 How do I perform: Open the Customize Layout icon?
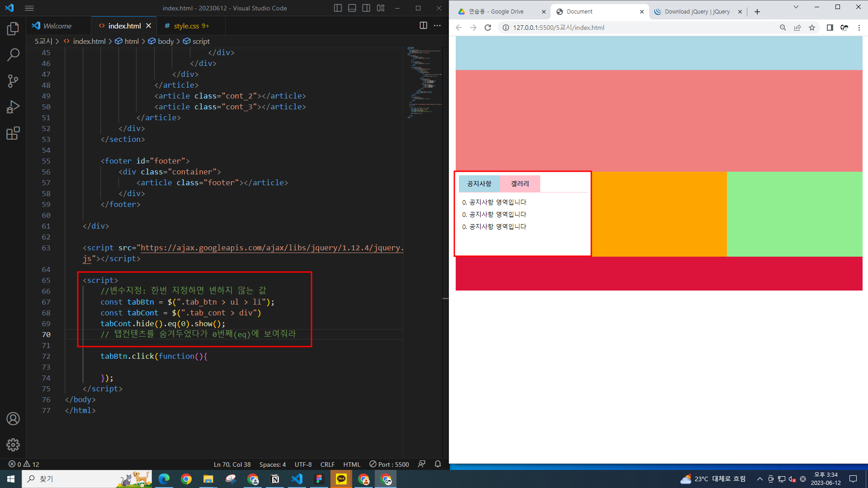click(x=381, y=8)
